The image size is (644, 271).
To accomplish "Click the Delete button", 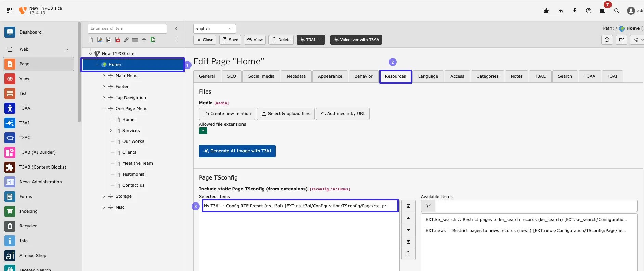I will point(281,40).
